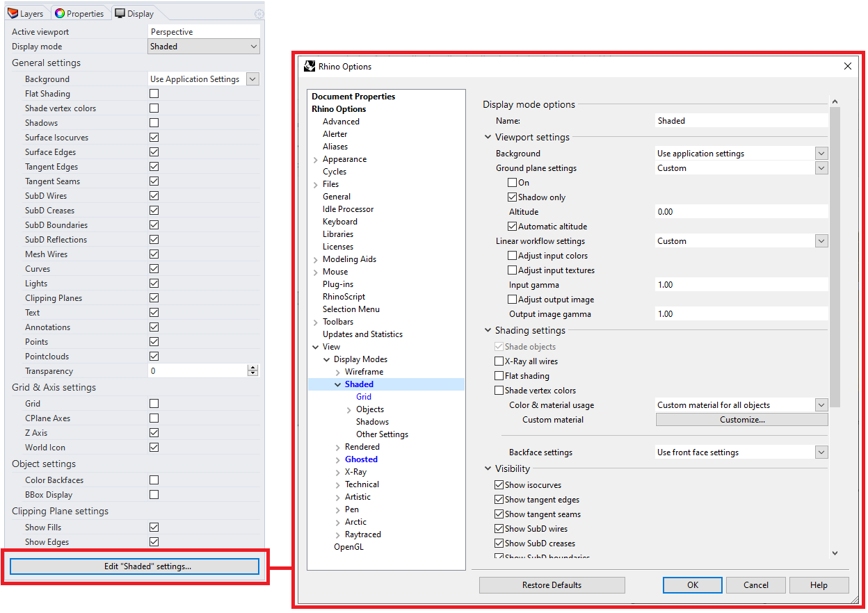
Task: Enable CPlane Axes display
Action: pos(154,418)
